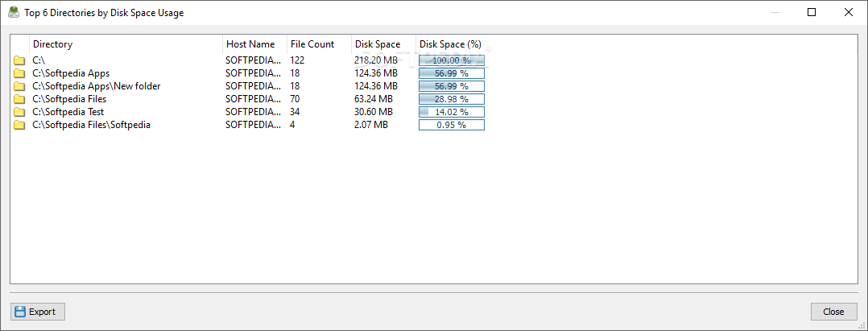
Task: Click folder icon of C:\Softpedia Test row
Action: pyautogui.click(x=19, y=112)
